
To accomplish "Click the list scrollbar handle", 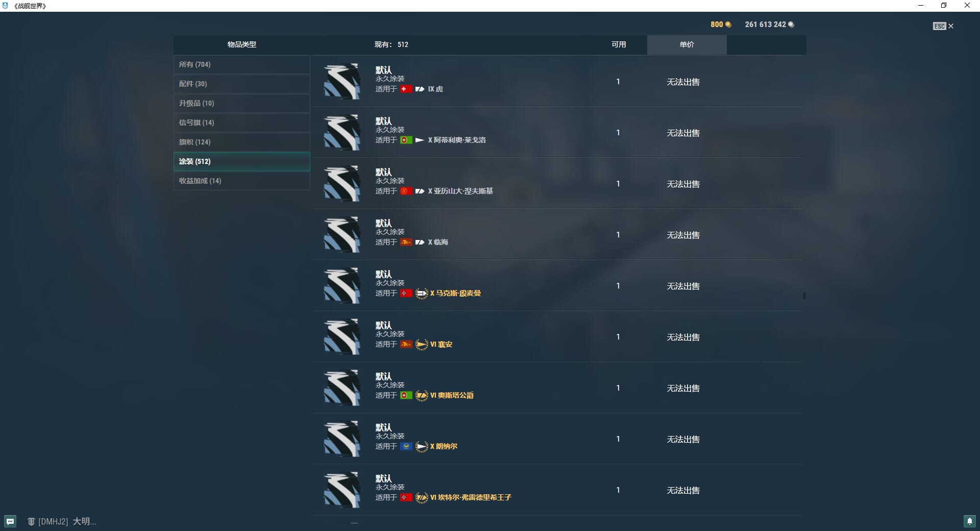I will coord(804,296).
